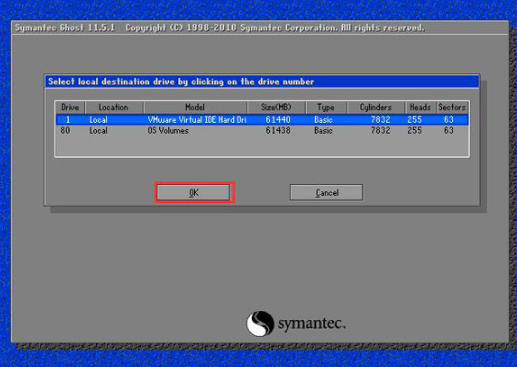Click the Model column header
Image resolution: width=517 pixels, height=367 pixels.
195,107
